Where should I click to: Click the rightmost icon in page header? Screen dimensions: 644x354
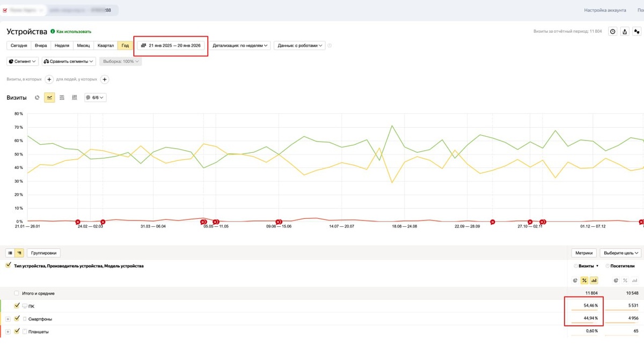636,32
